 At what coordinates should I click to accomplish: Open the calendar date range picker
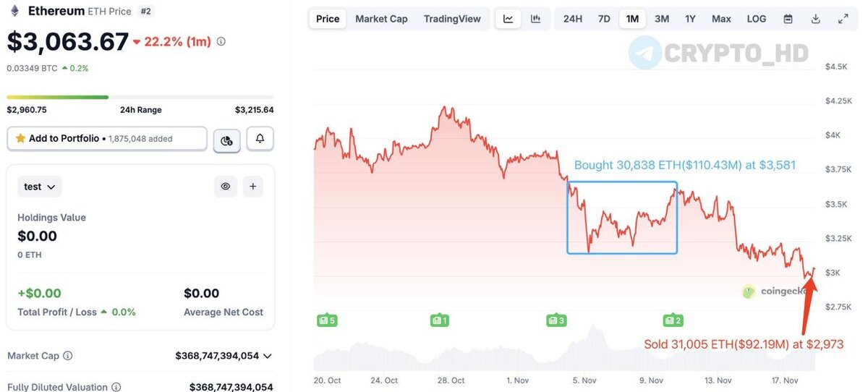(x=788, y=19)
